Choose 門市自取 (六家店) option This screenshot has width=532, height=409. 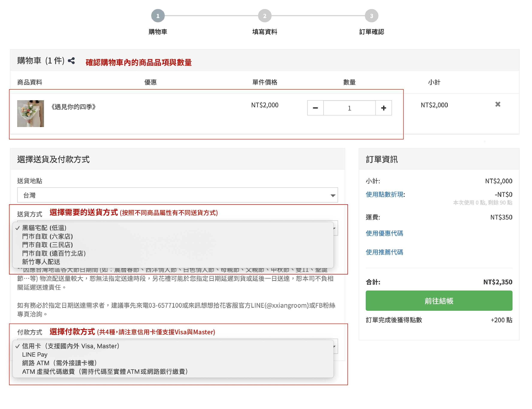point(47,236)
